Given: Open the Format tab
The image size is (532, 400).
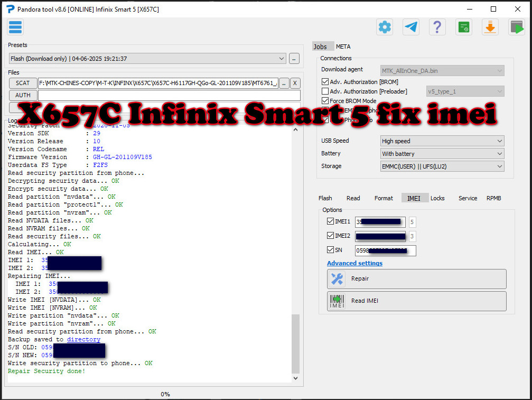Looking at the screenshot, I should pyautogui.click(x=384, y=198).
